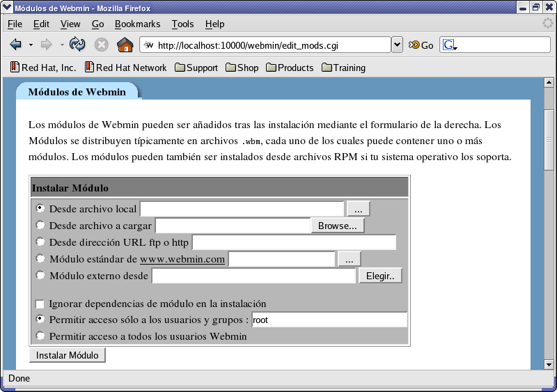
Task: Open the Help menu
Action: pos(214,24)
